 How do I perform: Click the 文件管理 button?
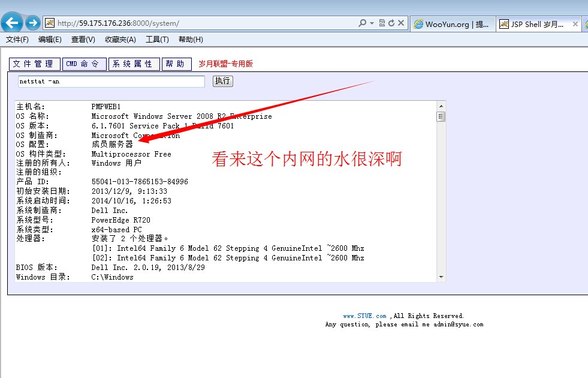pos(35,64)
